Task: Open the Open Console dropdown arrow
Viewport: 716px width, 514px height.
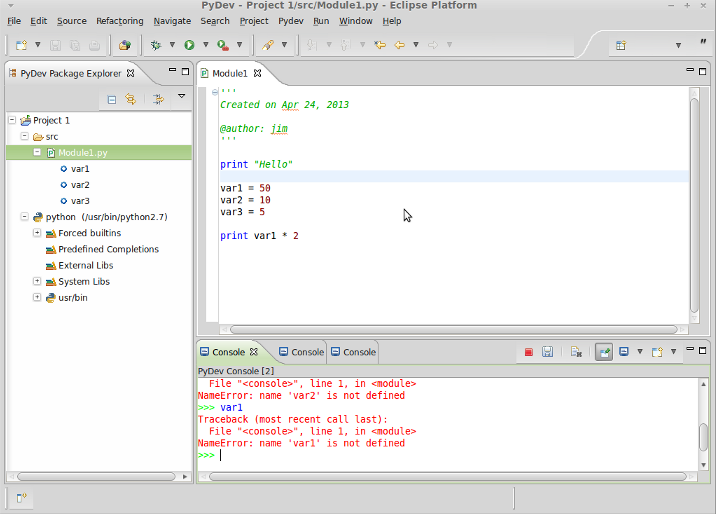Action: [674, 351]
